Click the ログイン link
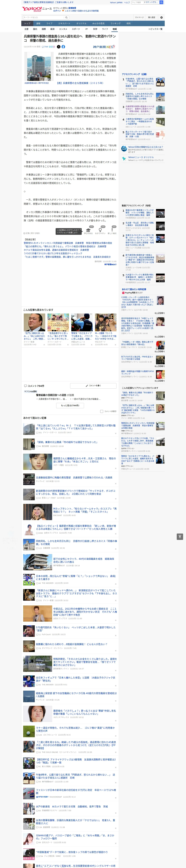Image resolution: width=186 pixels, height=868 pixels. click(x=57, y=11)
